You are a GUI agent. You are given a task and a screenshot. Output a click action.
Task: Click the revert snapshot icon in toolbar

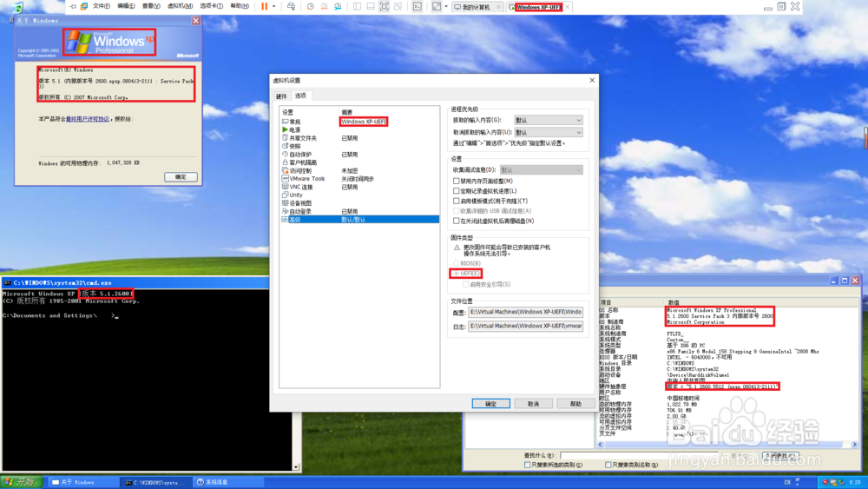click(x=324, y=7)
